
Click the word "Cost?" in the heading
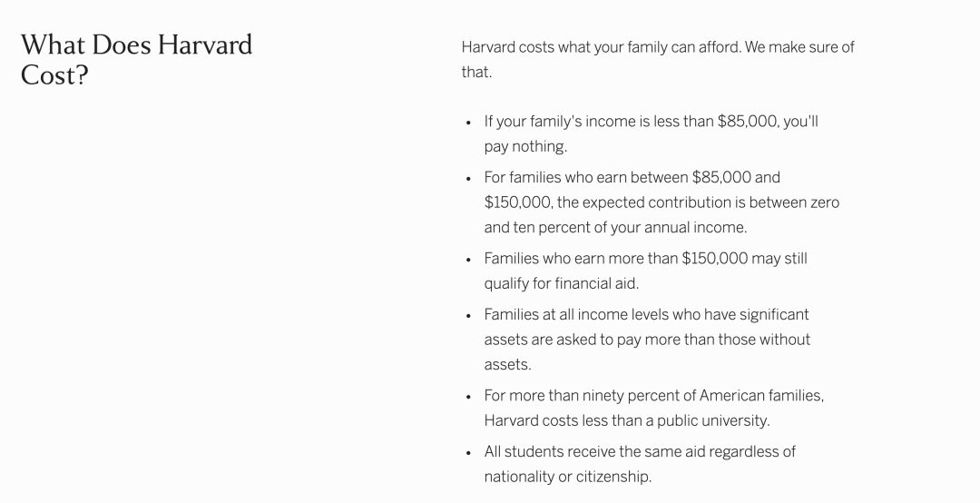pyautogui.click(x=54, y=75)
